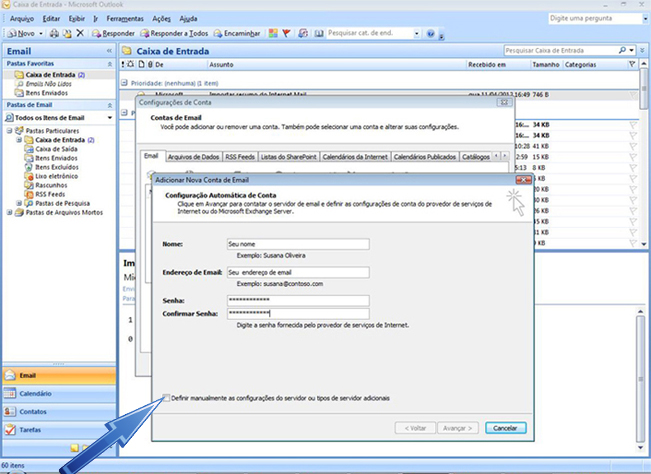
Task: Open the Novo button dropdown arrow
Action: coord(41,34)
